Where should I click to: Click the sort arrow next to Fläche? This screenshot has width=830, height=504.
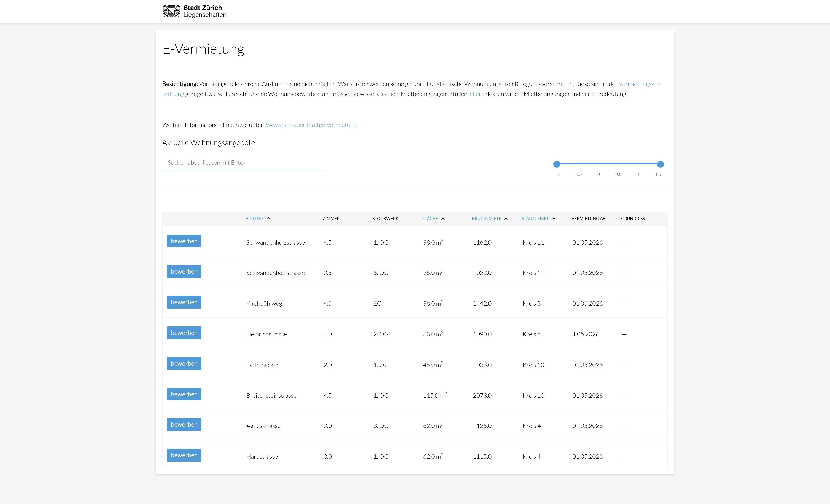443,219
